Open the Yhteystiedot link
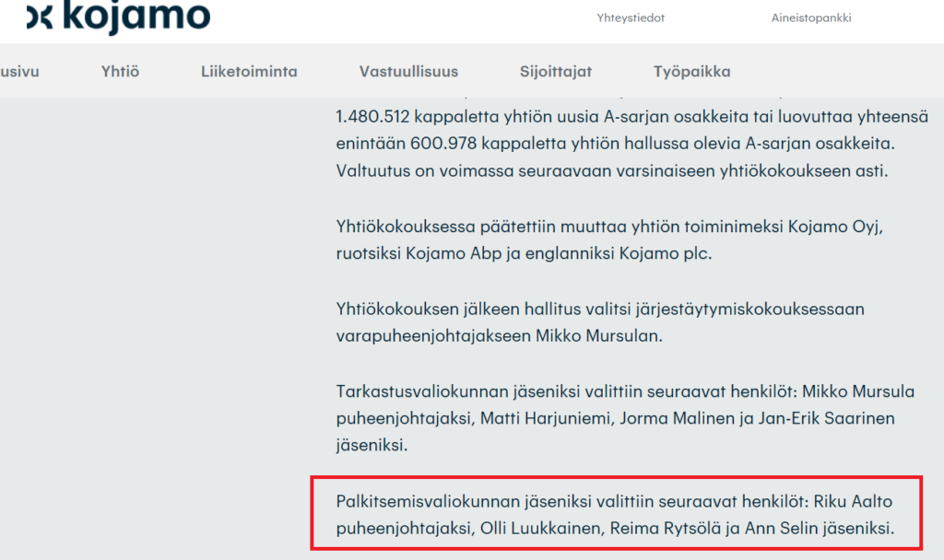Viewport: 944px width, 560px height. pyautogui.click(x=631, y=18)
